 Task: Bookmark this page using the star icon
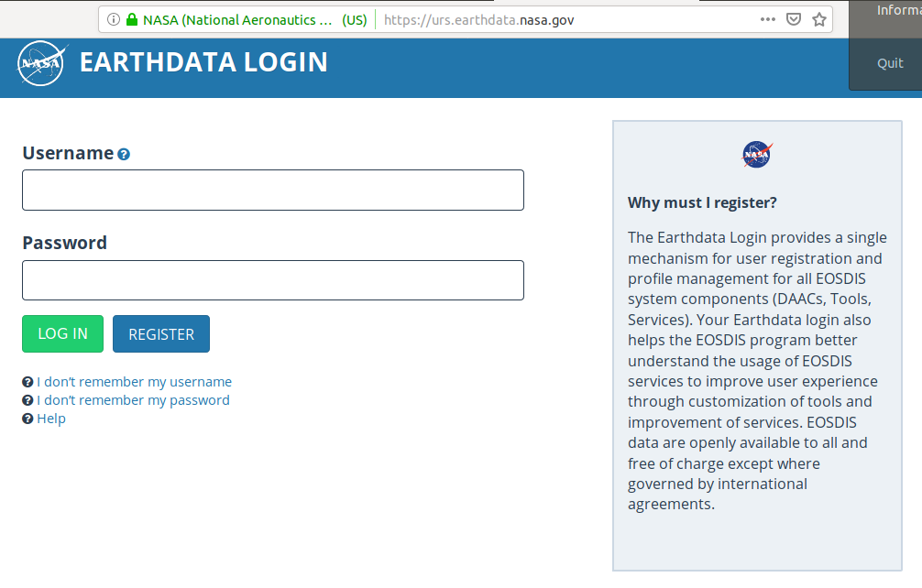tap(818, 18)
